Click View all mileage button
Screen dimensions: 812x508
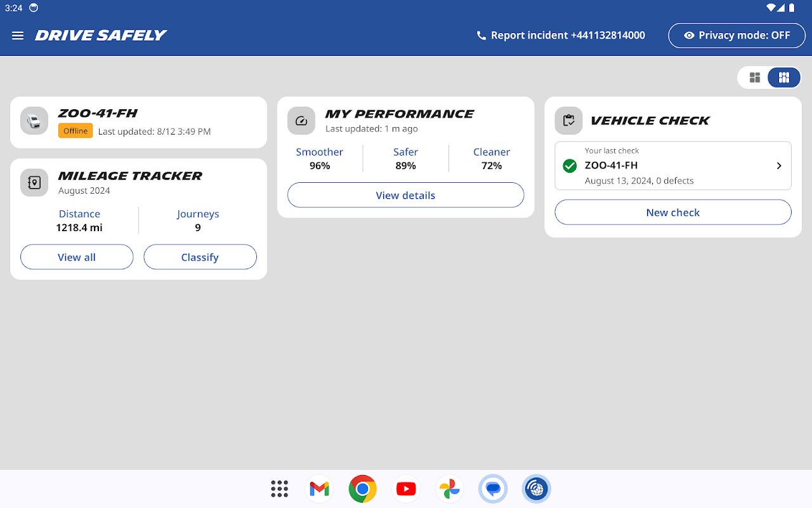[x=77, y=257]
